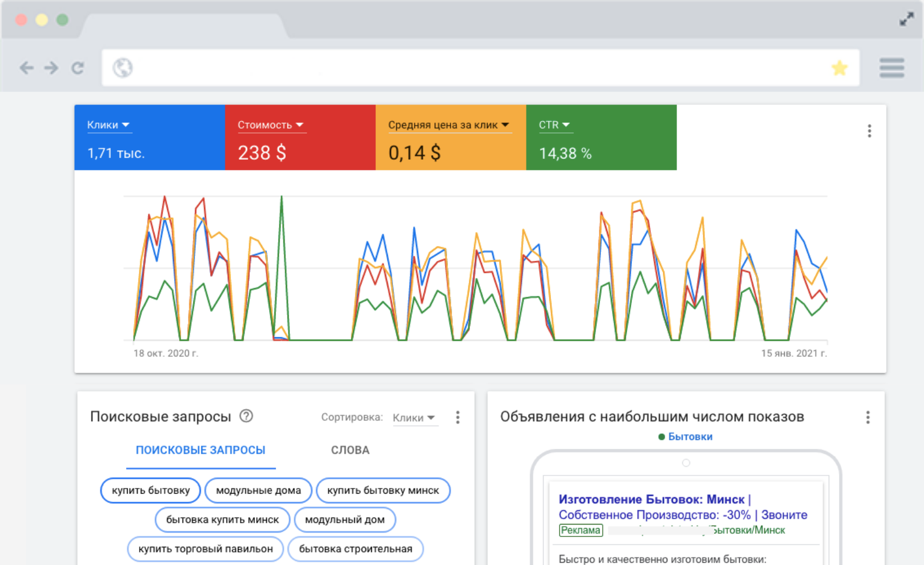Click the 15 янв. 2021 г. date label
This screenshot has height=565, width=924.
(x=794, y=353)
